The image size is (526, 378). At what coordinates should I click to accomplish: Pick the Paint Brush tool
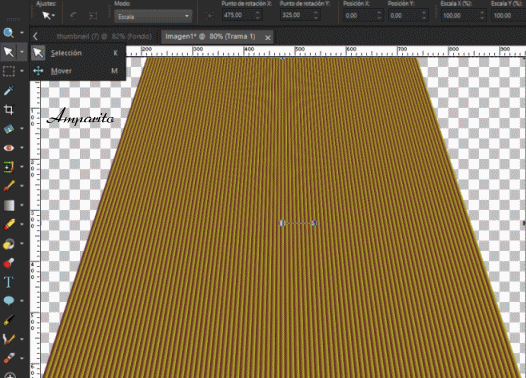pyautogui.click(x=9, y=186)
